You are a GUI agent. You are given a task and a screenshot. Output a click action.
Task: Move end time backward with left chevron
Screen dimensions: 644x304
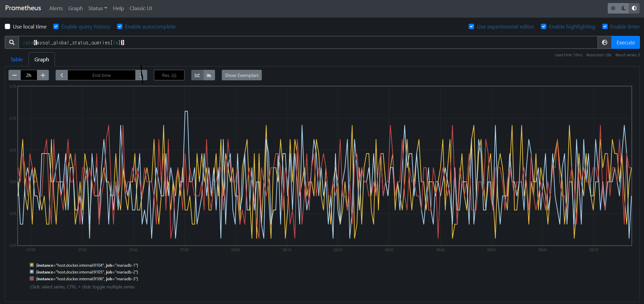(x=62, y=75)
